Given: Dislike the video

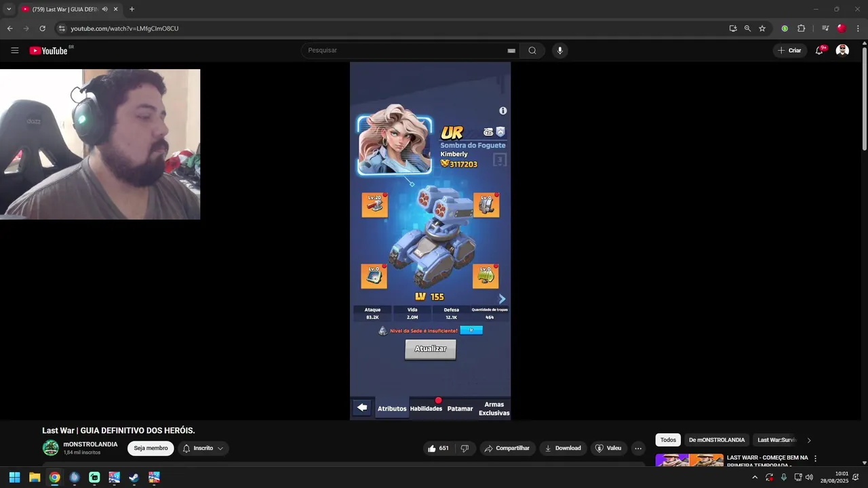Looking at the screenshot, I should point(465,448).
